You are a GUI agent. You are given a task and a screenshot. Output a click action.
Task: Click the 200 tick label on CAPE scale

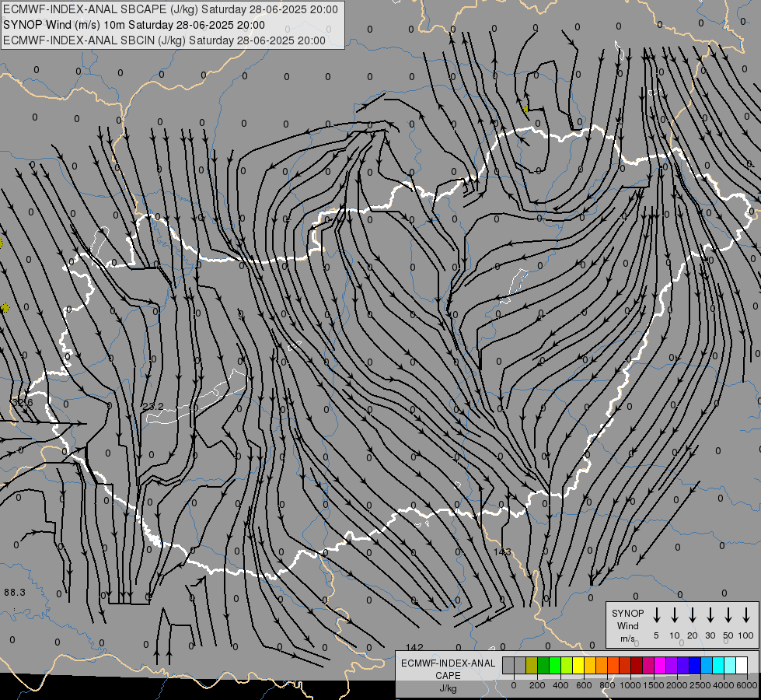click(537, 685)
